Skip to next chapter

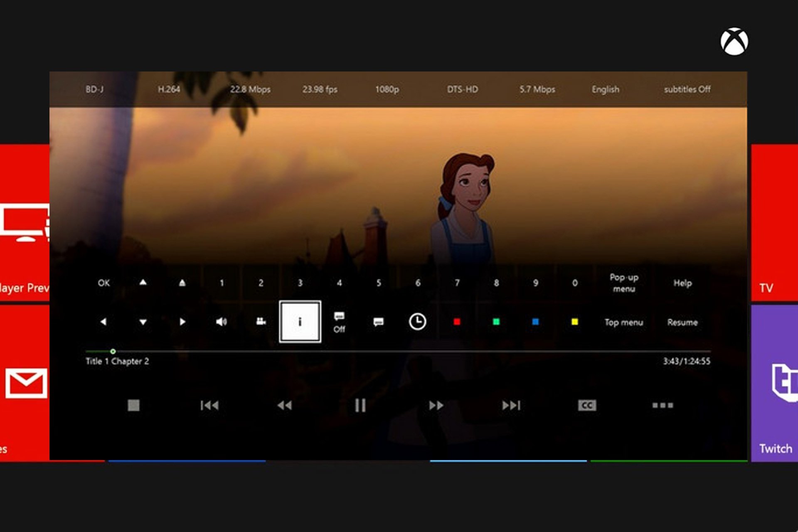[511, 405]
